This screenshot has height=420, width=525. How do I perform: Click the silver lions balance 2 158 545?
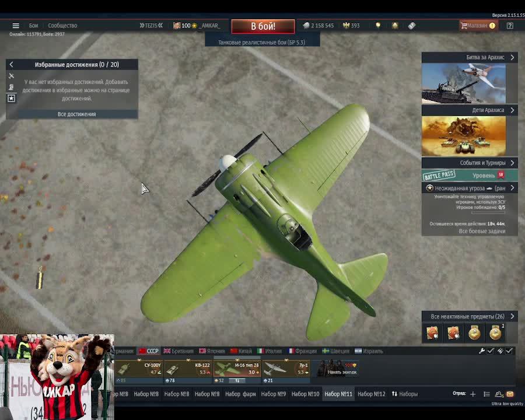coord(318,26)
